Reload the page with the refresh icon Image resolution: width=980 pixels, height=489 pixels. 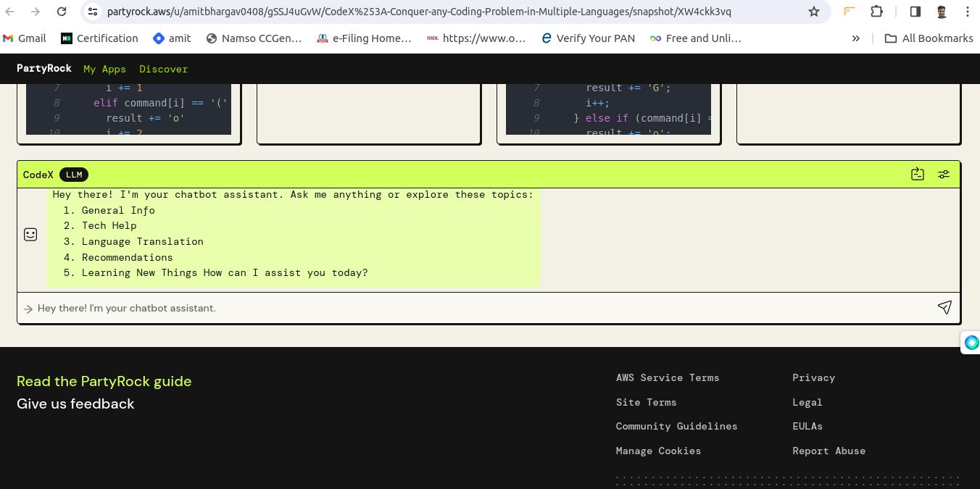pyautogui.click(x=62, y=12)
